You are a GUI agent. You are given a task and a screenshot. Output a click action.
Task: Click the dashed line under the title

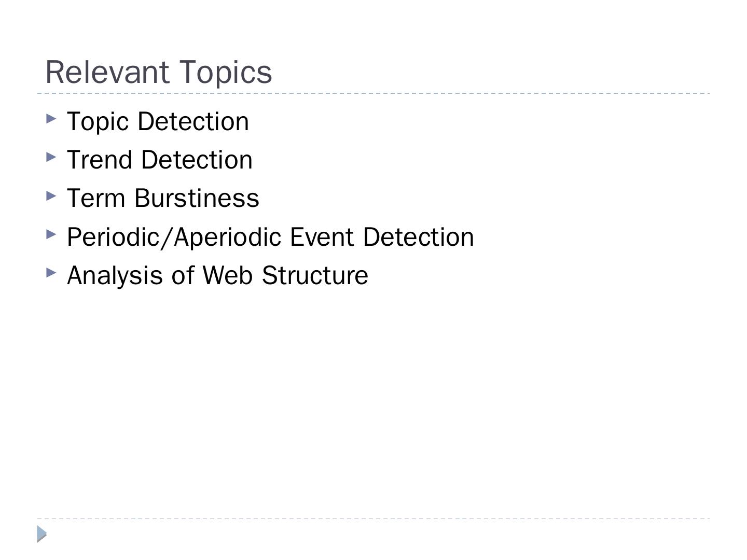click(x=374, y=93)
